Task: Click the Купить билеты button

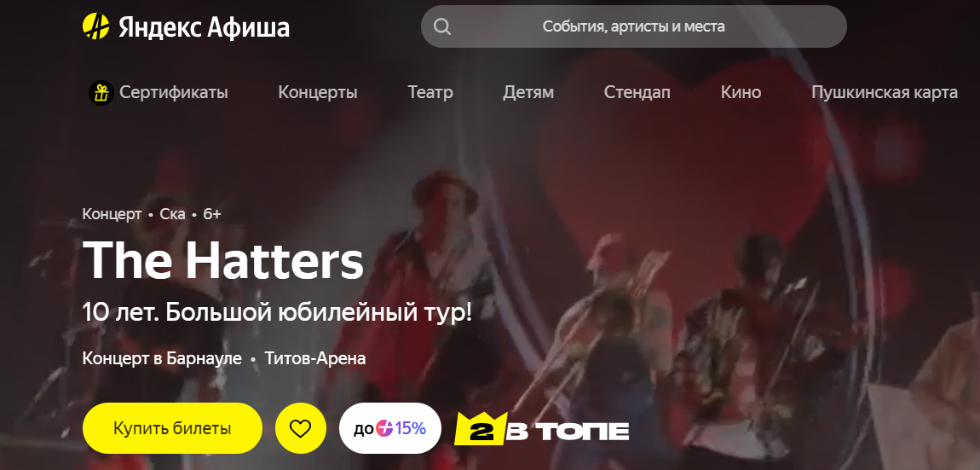Action: coord(172,429)
